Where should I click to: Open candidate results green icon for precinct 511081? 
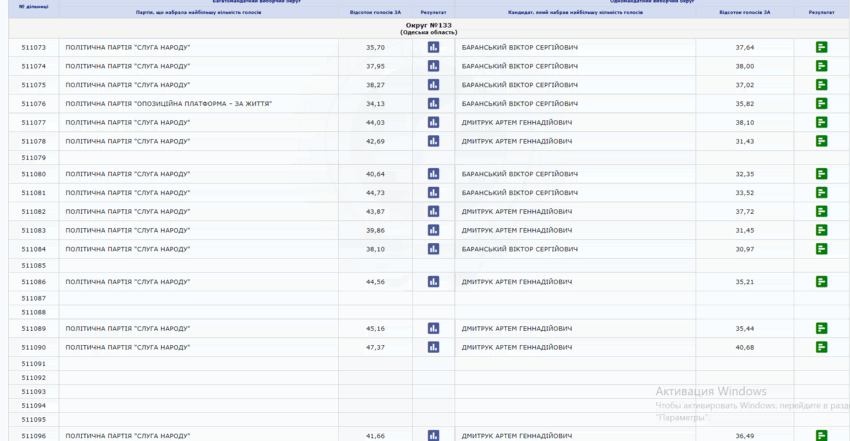[821, 193]
